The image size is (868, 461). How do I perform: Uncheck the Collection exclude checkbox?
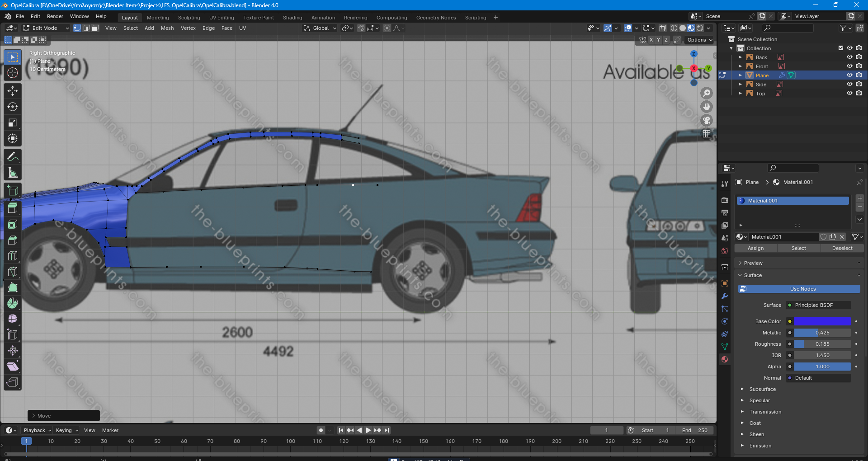[841, 48]
